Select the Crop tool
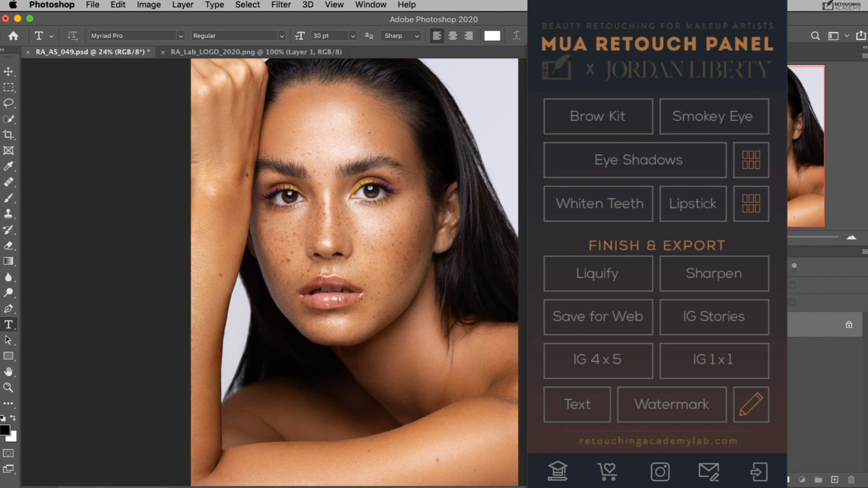 pyautogui.click(x=8, y=134)
